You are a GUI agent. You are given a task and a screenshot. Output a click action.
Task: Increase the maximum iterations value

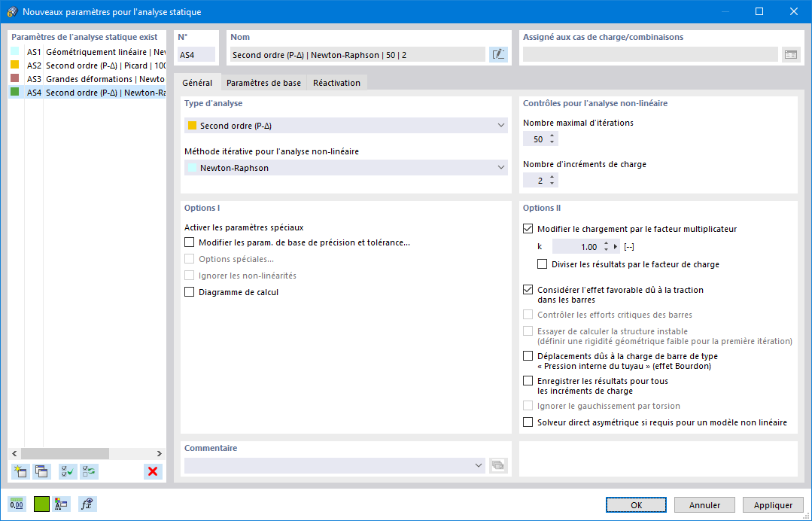pyautogui.click(x=552, y=136)
